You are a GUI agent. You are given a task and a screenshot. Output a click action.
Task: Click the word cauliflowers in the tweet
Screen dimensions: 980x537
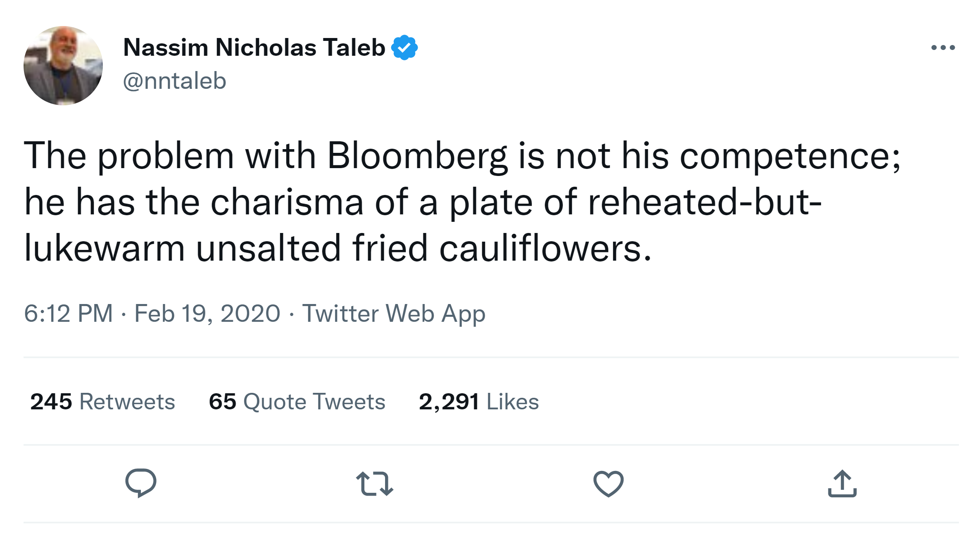pos(545,249)
